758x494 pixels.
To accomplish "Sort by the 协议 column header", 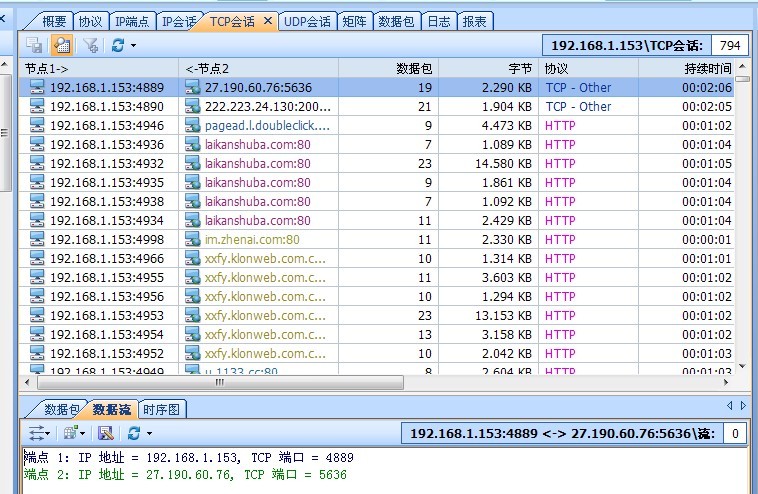I will pos(556,68).
